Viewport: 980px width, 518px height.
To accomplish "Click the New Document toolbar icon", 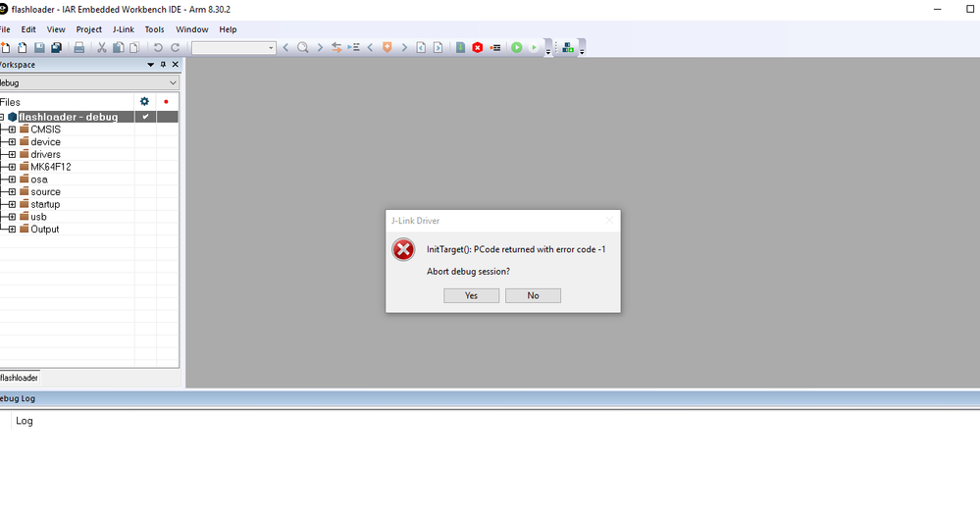I will click(x=5, y=47).
